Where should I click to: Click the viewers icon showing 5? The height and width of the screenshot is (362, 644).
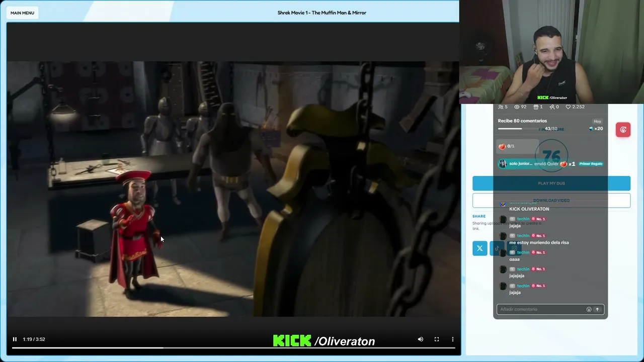tap(501, 107)
